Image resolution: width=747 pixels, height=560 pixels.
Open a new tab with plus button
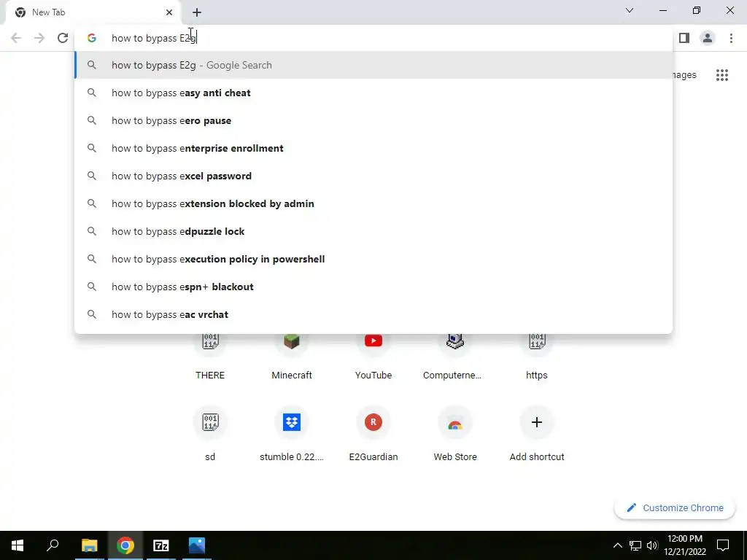point(197,12)
